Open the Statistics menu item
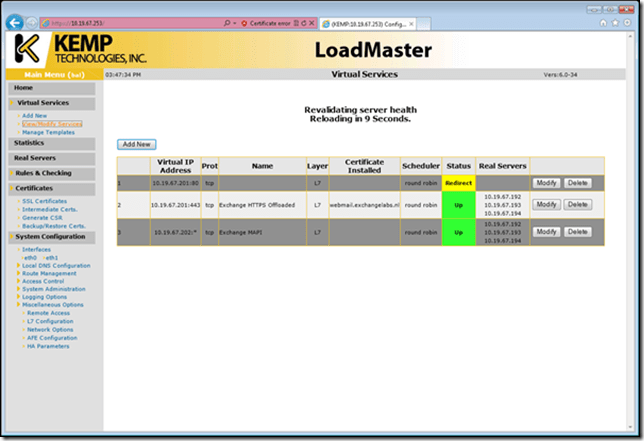The image size is (644, 441). coord(31,144)
